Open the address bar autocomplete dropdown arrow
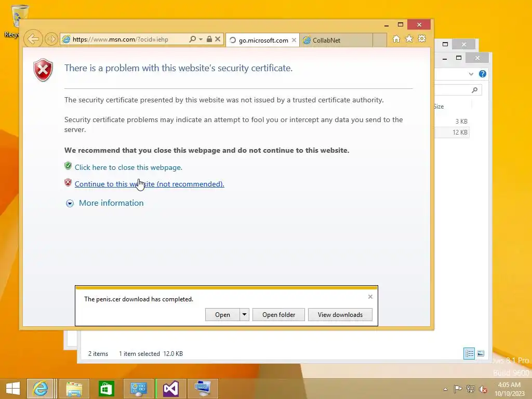Screen dimensions: 532x399 point(201,39)
